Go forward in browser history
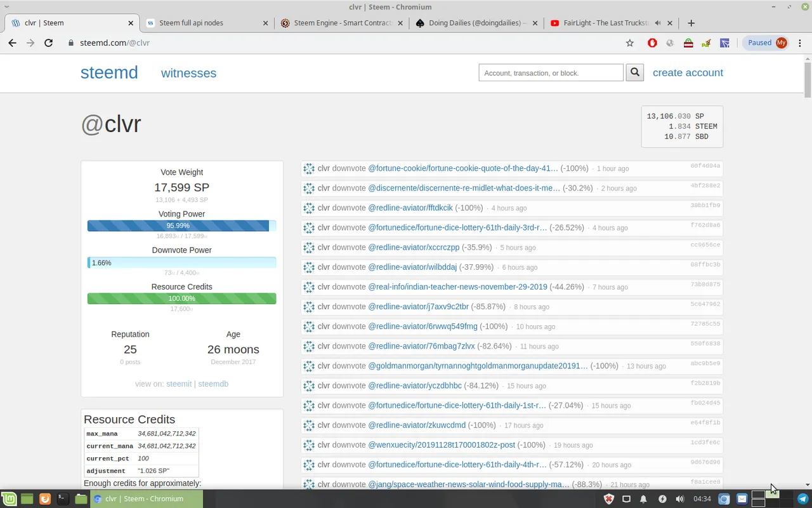The width and height of the screenshot is (812, 508). pyautogui.click(x=30, y=43)
